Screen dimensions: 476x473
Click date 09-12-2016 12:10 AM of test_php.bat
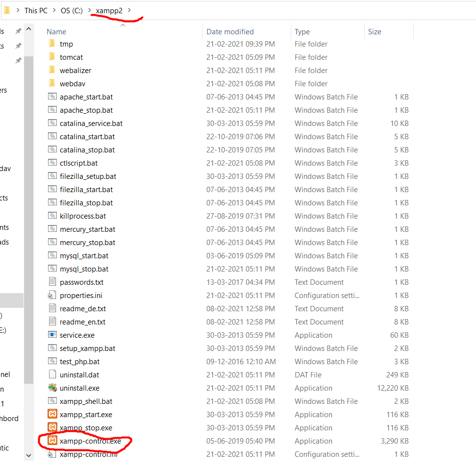[241, 361]
